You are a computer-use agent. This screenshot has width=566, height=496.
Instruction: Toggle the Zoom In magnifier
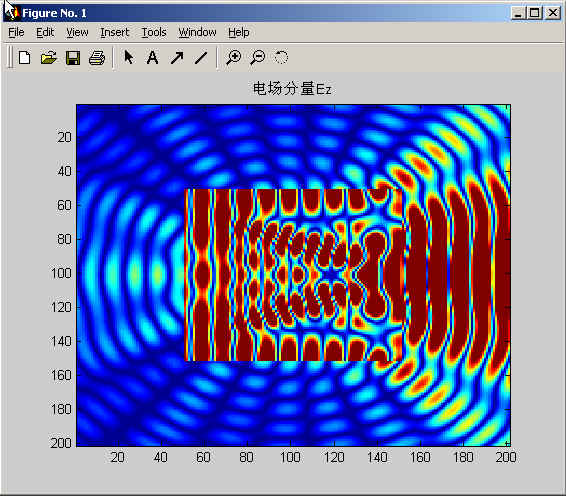[x=234, y=57]
